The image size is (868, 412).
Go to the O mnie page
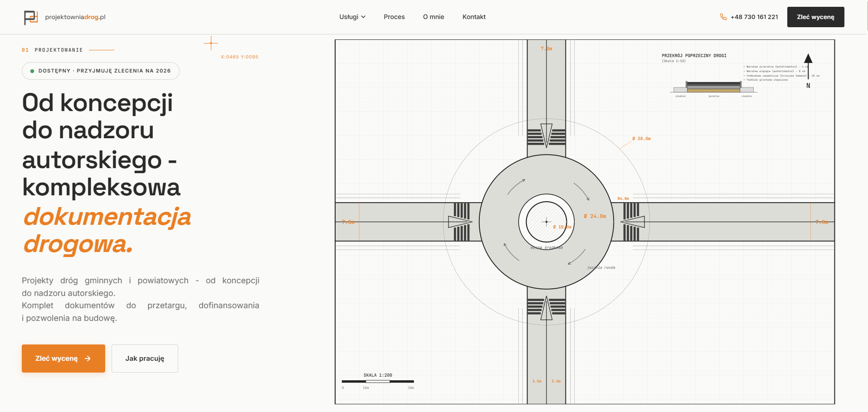pos(434,17)
